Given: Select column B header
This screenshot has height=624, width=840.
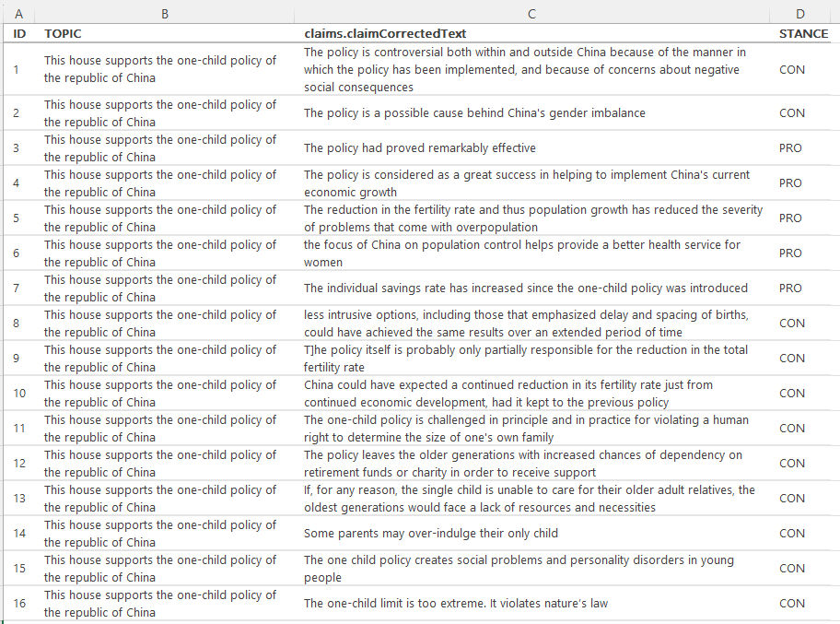Looking at the screenshot, I should tap(165, 14).
